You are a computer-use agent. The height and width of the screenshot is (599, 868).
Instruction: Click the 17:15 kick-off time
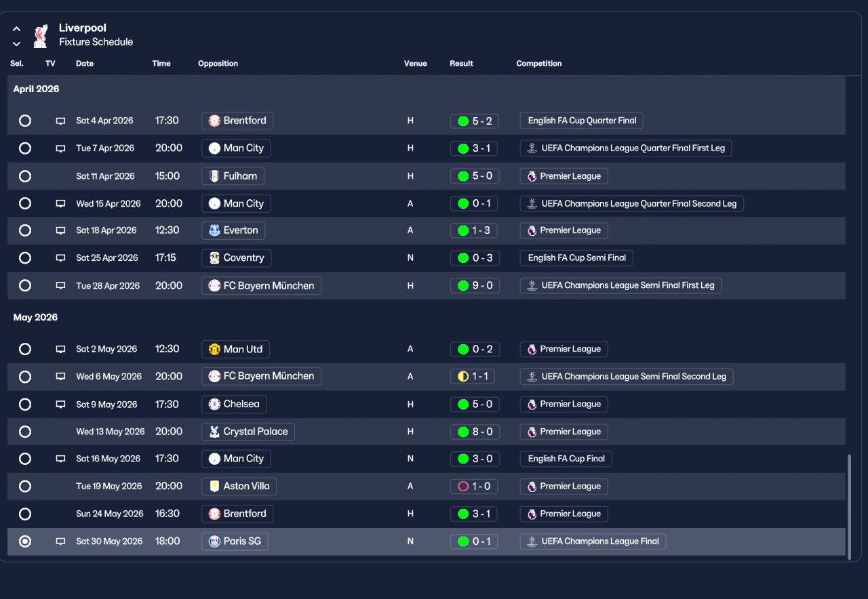165,258
